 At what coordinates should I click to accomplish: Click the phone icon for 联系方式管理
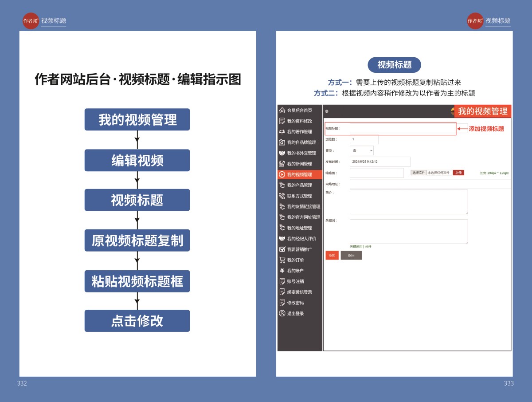click(282, 196)
